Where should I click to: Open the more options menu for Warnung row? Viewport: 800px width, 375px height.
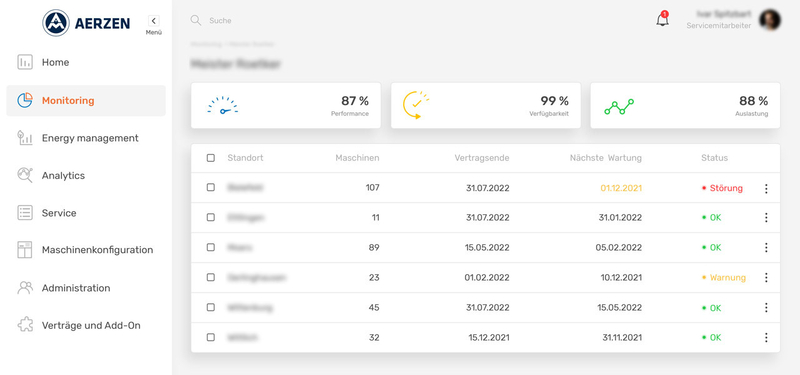point(766,278)
